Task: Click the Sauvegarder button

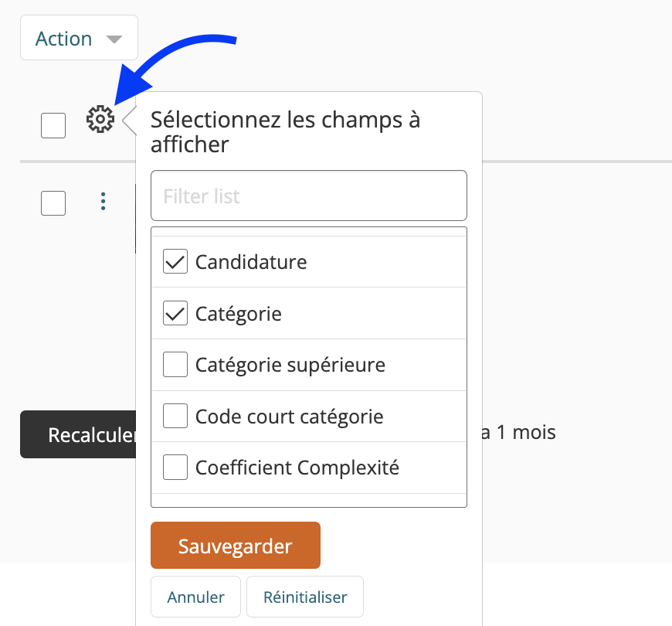Action: click(236, 546)
